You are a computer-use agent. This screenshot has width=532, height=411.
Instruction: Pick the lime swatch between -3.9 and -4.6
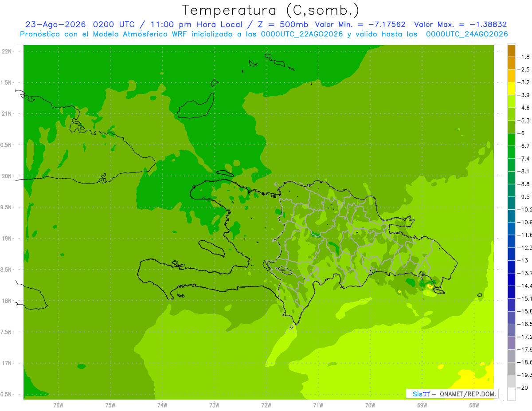[x=511, y=102]
